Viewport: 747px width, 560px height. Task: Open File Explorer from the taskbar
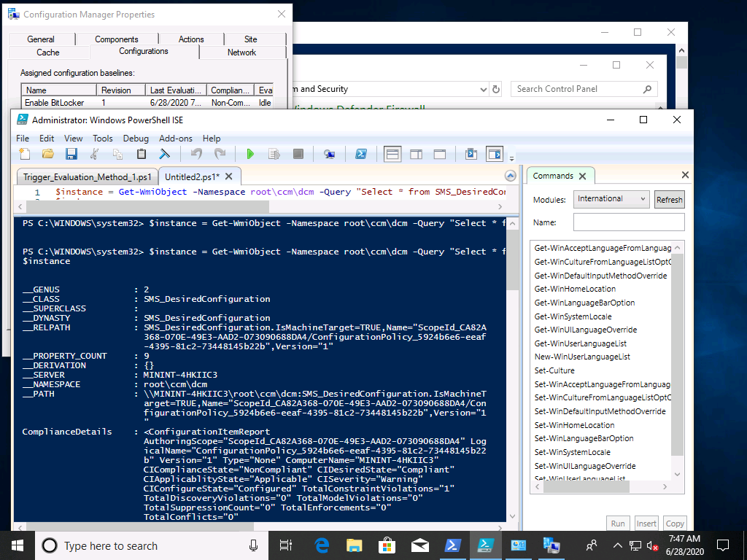click(x=355, y=545)
